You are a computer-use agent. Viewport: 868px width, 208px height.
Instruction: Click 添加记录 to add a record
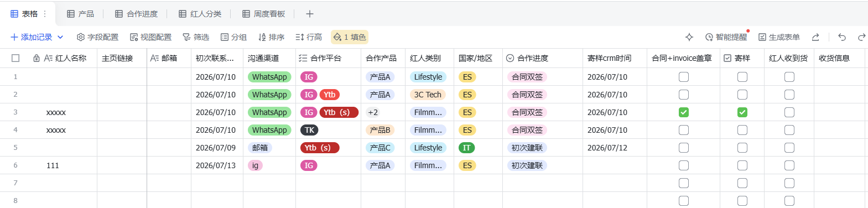31,37
